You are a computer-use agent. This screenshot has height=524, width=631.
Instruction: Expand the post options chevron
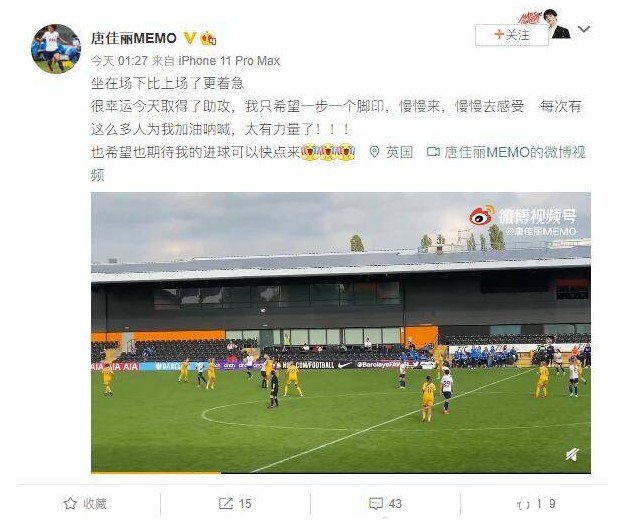point(584,29)
